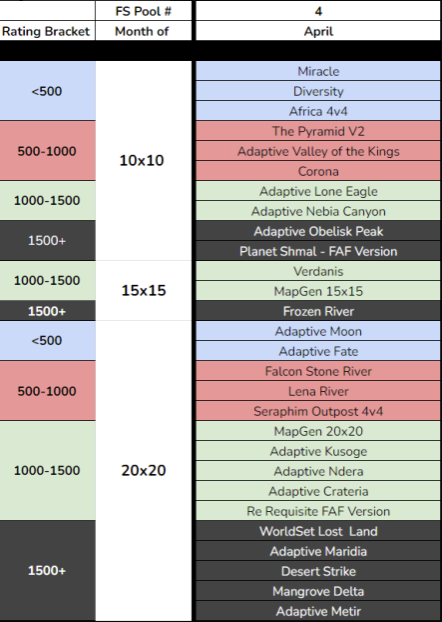Select Planet Shmal - FAF Version cell
442x622 pixels.
[x=318, y=251]
